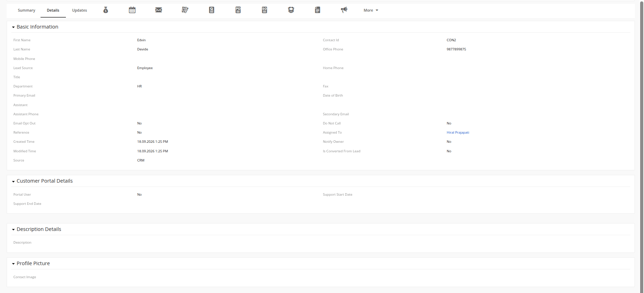
Task: Click the Contact Image field label
Action: (25, 277)
